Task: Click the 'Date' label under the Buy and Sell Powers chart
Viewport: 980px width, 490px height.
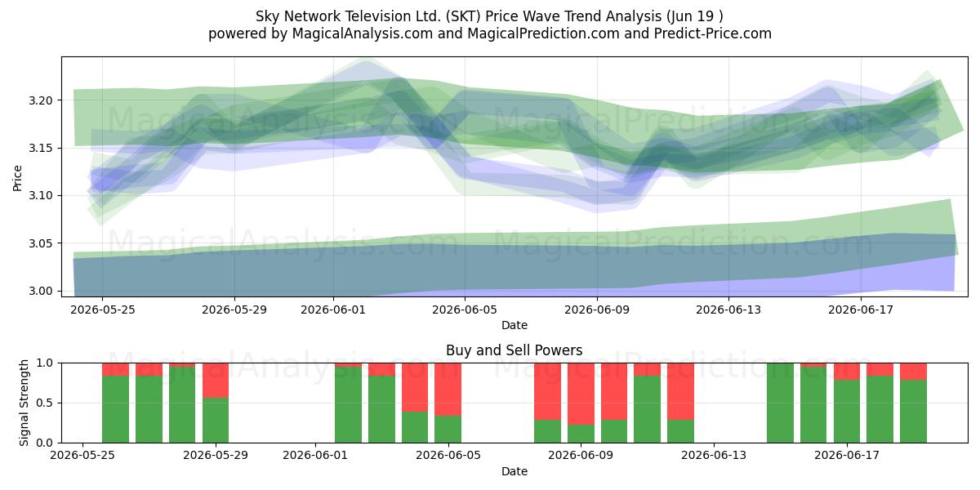Action: (514, 471)
